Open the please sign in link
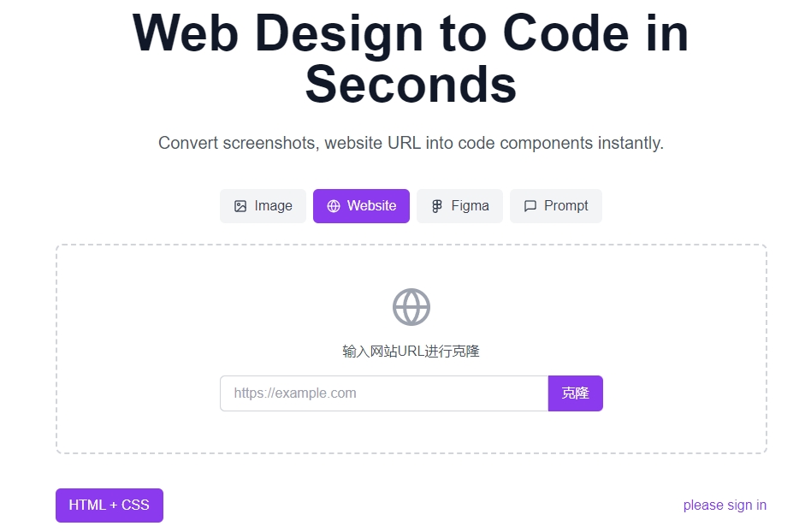Viewport: 805px width, 532px height. pos(725,505)
